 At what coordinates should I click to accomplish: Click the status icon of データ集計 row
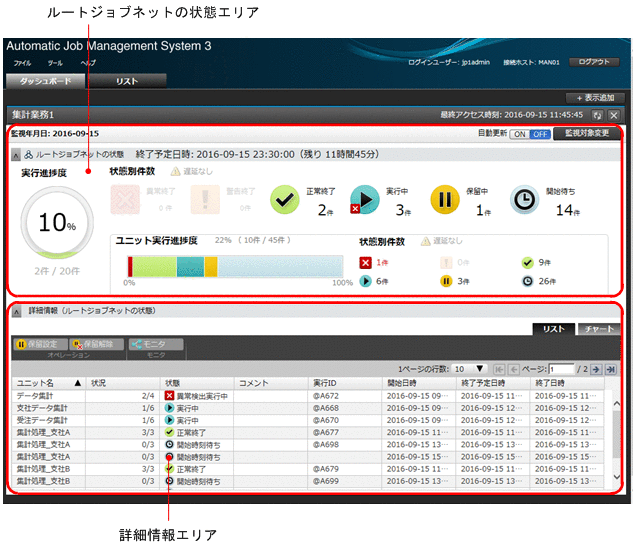click(169, 396)
